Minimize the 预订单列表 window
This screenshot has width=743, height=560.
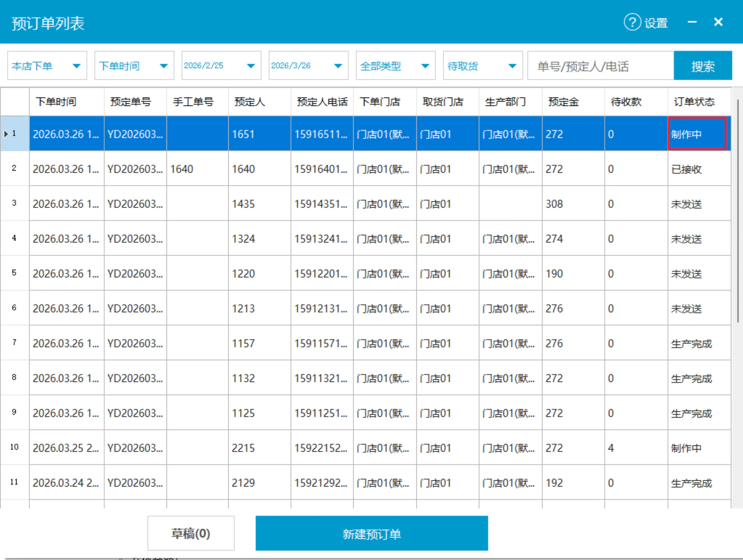pyautogui.click(x=692, y=22)
